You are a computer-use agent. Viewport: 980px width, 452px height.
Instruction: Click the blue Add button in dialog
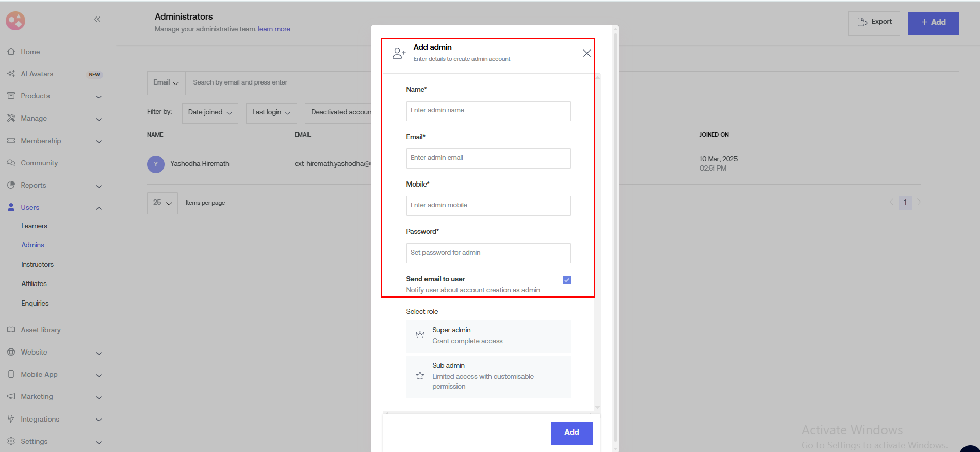(571, 433)
